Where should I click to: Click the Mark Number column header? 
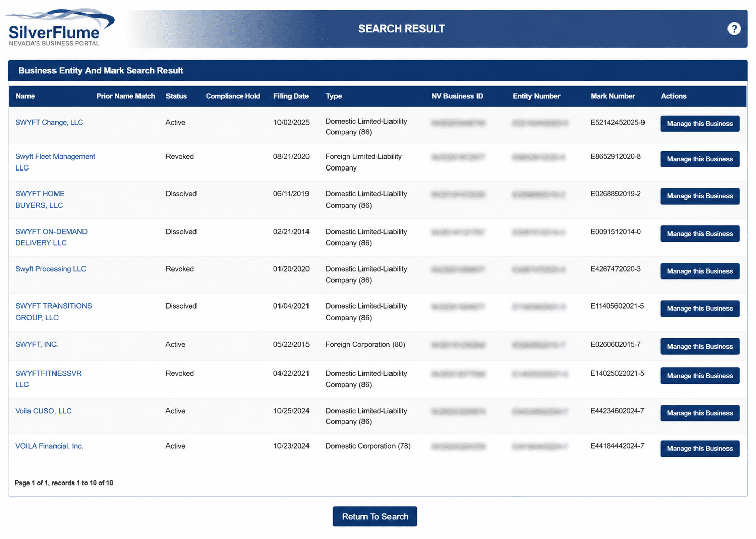point(613,96)
